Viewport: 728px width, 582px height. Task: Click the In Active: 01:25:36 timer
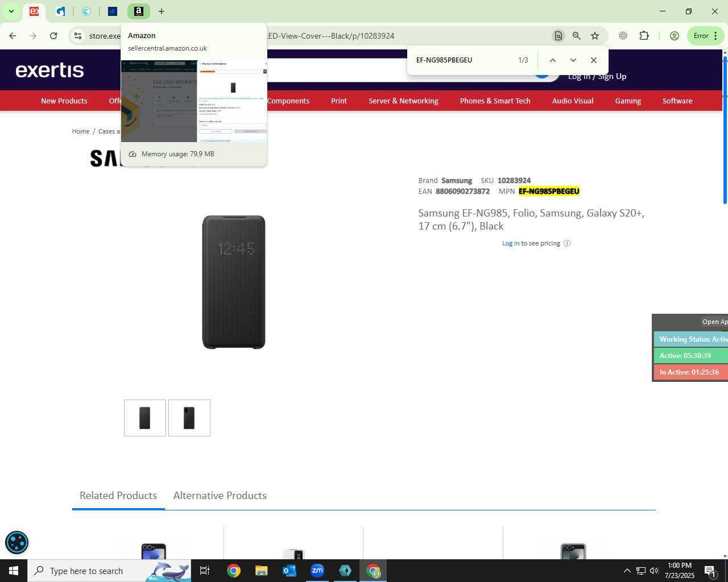click(x=691, y=372)
